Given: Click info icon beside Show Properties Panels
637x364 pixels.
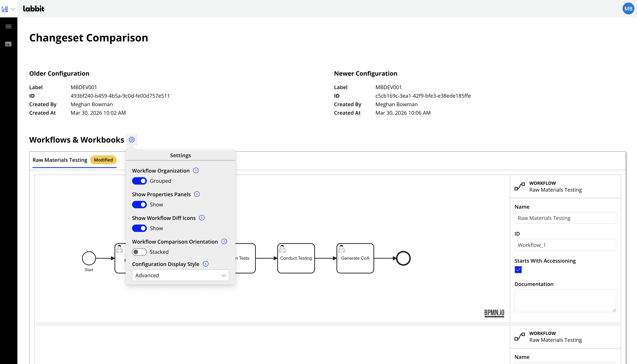Looking at the screenshot, I should (197, 194).
